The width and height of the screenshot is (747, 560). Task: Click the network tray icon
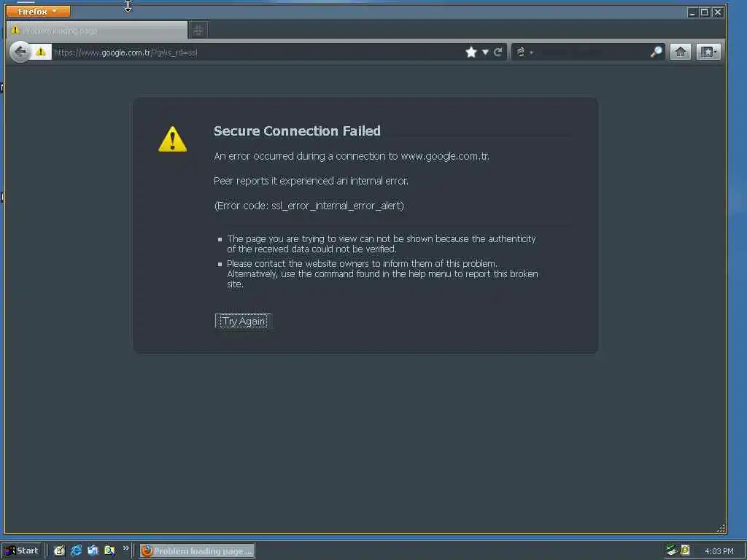pos(672,551)
